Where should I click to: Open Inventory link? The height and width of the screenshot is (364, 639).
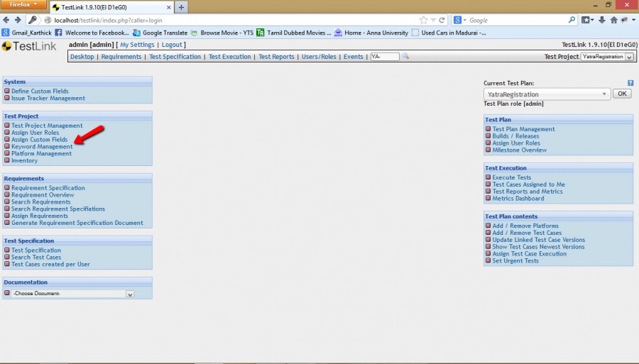[x=24, y=160]
